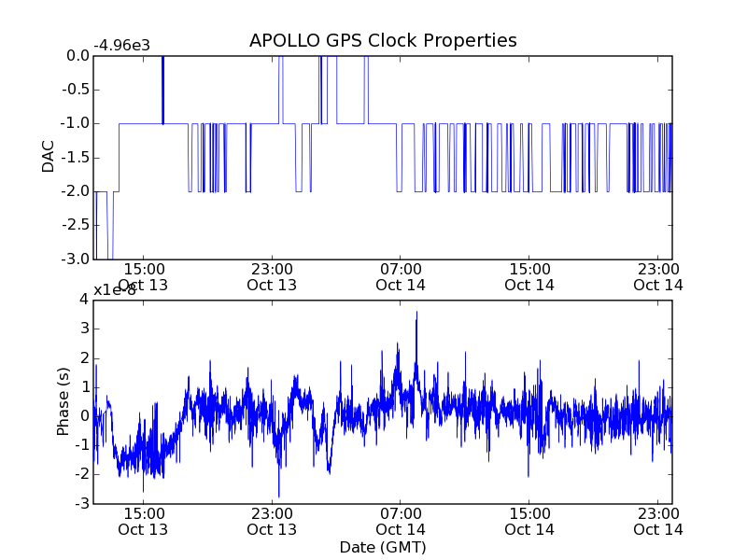Select the '-2.5' tick on DAC axis
Screen dimensions: 747x560
[76, 225]
